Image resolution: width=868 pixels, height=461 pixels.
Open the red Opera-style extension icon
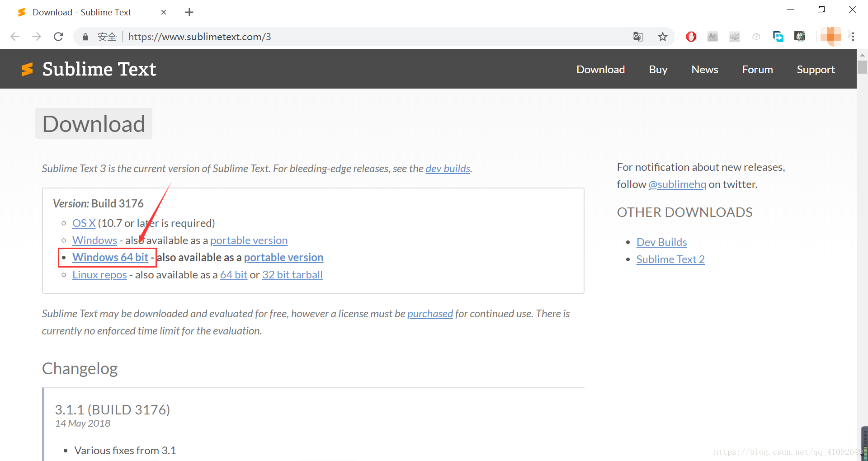[691, 37]
